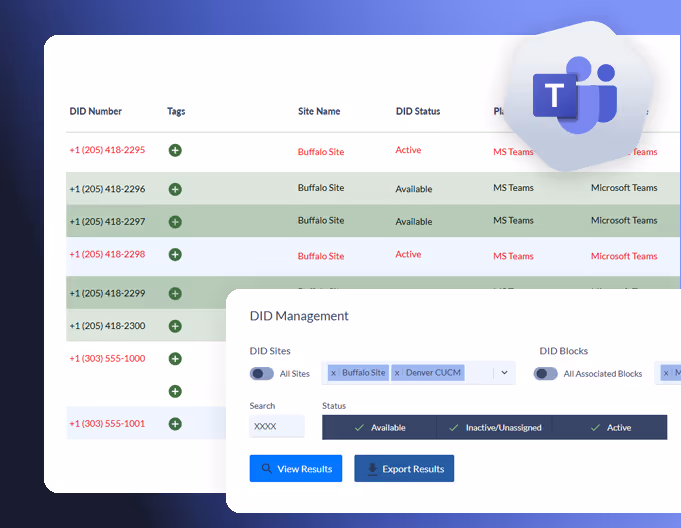Click Microsoft Teams in 418-2296 row
Screen dimensions: 681x528
(624, 188)
